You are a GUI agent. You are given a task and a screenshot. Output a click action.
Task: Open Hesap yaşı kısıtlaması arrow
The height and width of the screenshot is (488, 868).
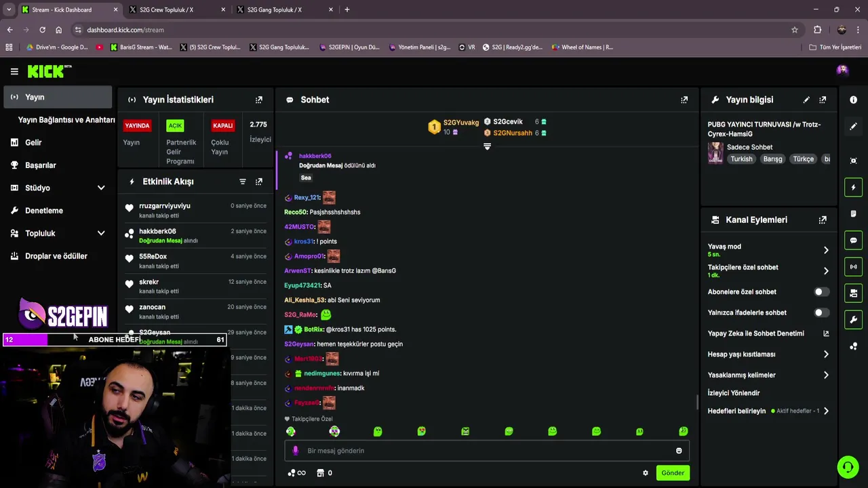(826, 354)
